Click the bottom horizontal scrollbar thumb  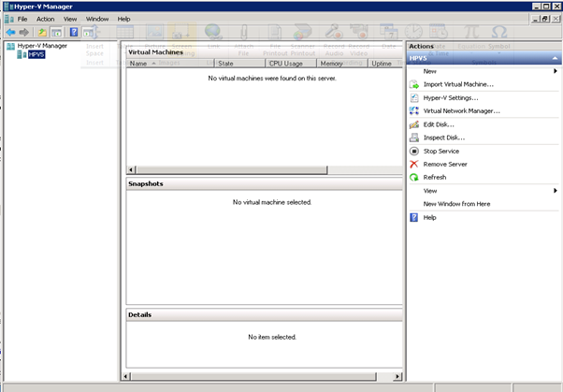pyautogui.click(x=253, y=376)
